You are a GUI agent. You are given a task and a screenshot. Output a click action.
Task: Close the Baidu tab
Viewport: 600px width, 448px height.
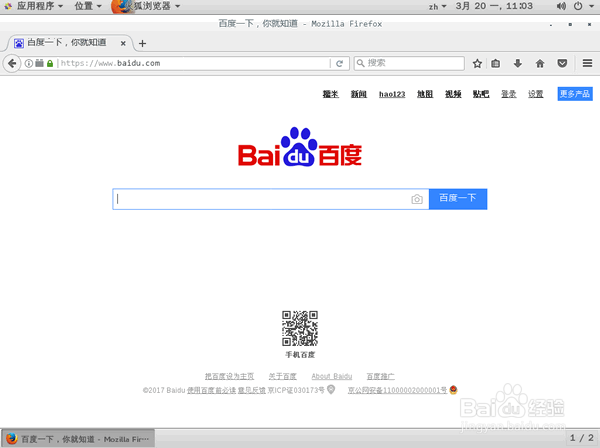(x=123, y=43)
